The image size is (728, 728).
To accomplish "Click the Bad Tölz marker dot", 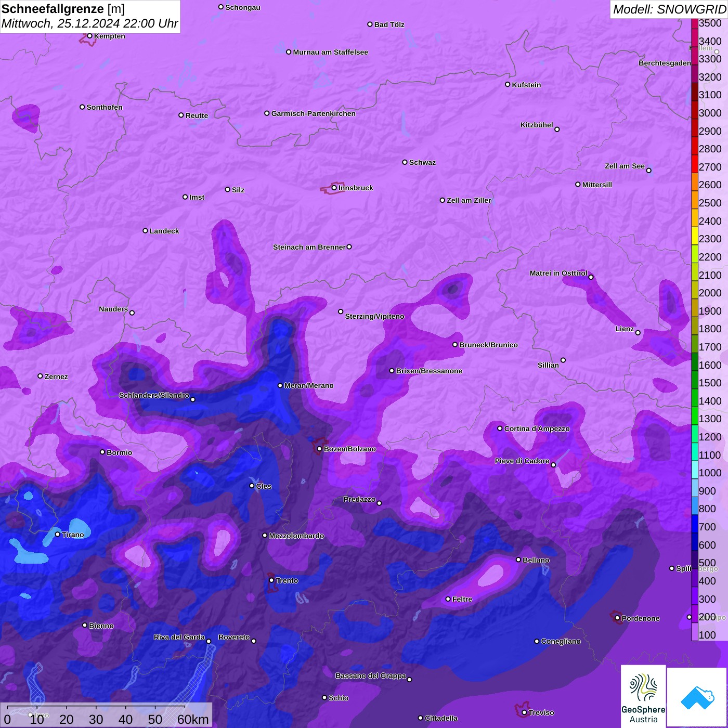I will coord(370,24).
